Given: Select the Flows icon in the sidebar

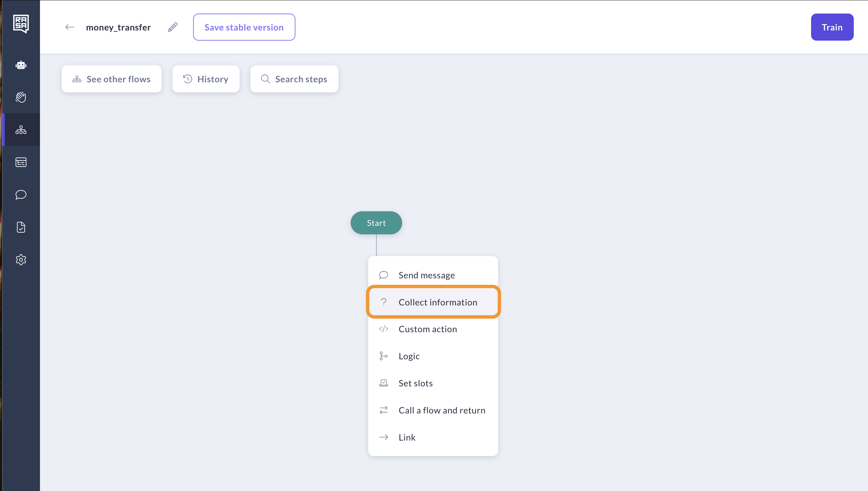Looking at the screenshot, I should click(x=21, y=130).
